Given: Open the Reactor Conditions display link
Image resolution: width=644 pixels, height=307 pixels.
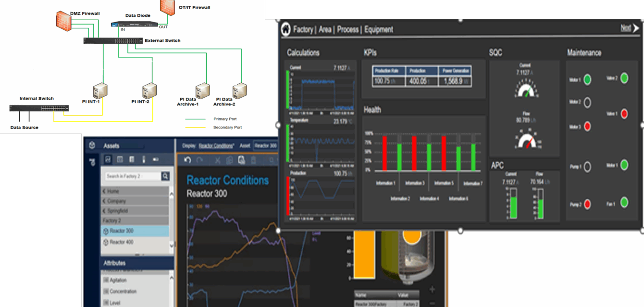Looking at the screenshot, I should (x=216, y=146).
